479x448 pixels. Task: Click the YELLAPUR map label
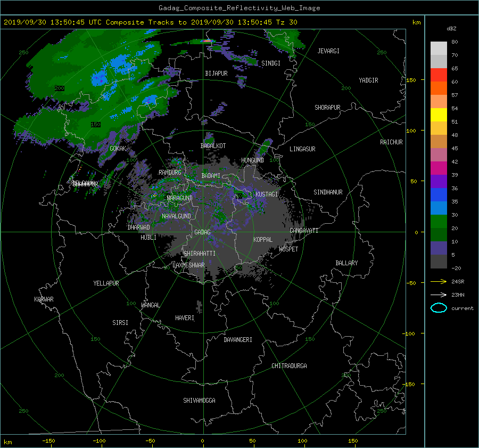(106, 283)
